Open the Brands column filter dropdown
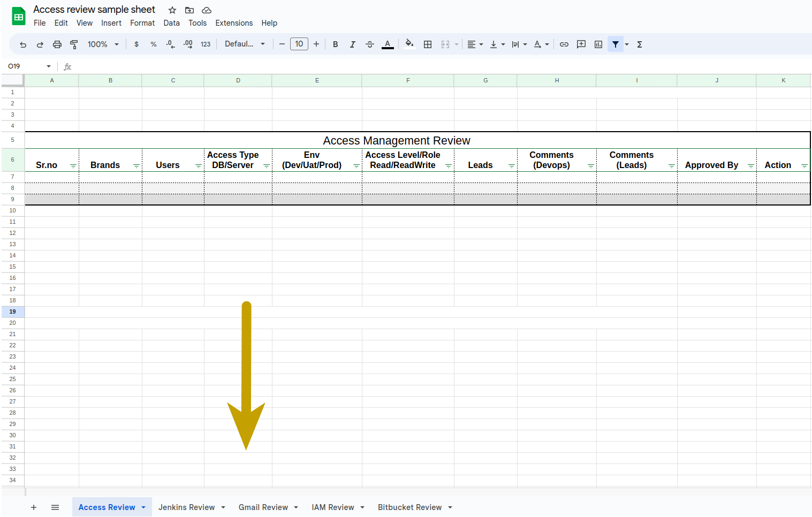812x517 pixels. (x=136, y=166)
